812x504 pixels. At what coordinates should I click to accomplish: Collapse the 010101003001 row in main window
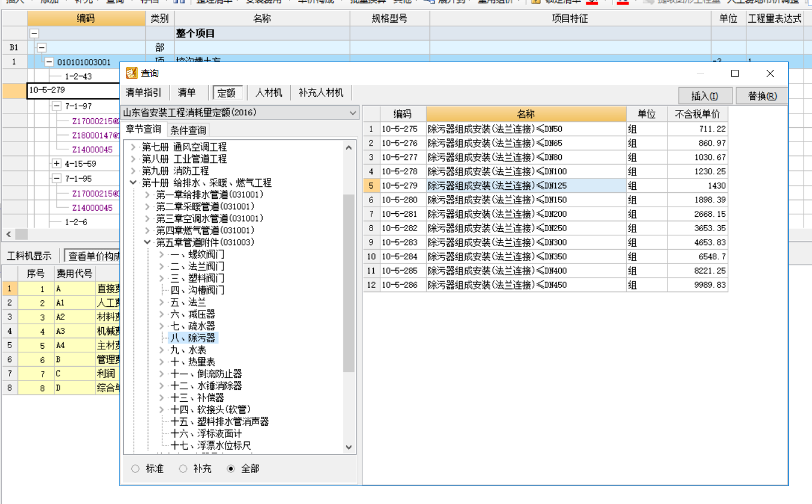point(49,62)
